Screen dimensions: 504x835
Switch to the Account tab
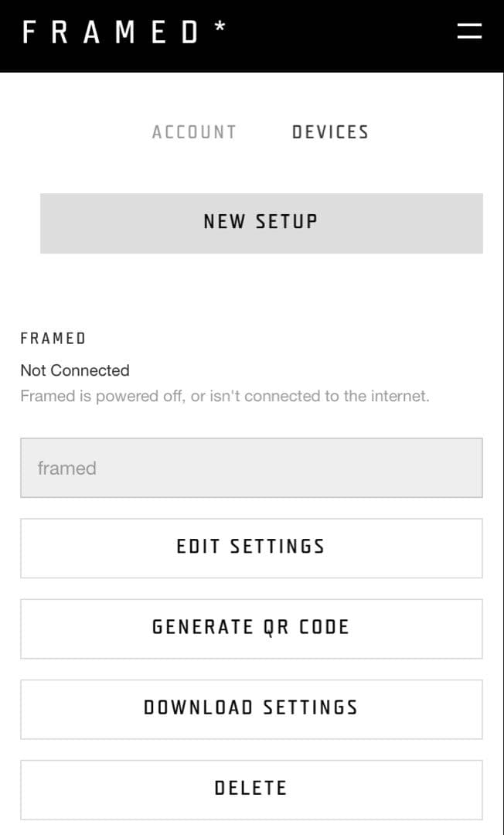coord(194,132)
